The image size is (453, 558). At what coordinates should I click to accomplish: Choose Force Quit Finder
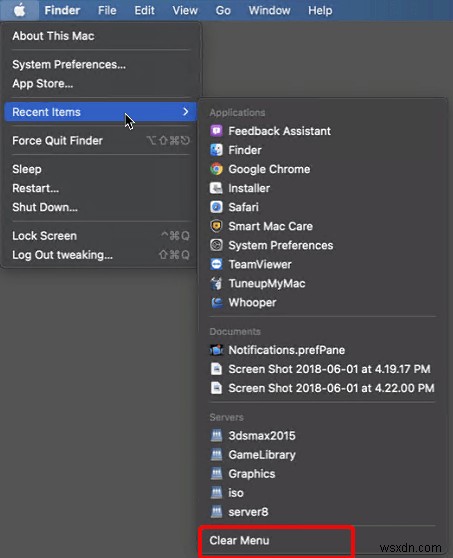(101, 141)
